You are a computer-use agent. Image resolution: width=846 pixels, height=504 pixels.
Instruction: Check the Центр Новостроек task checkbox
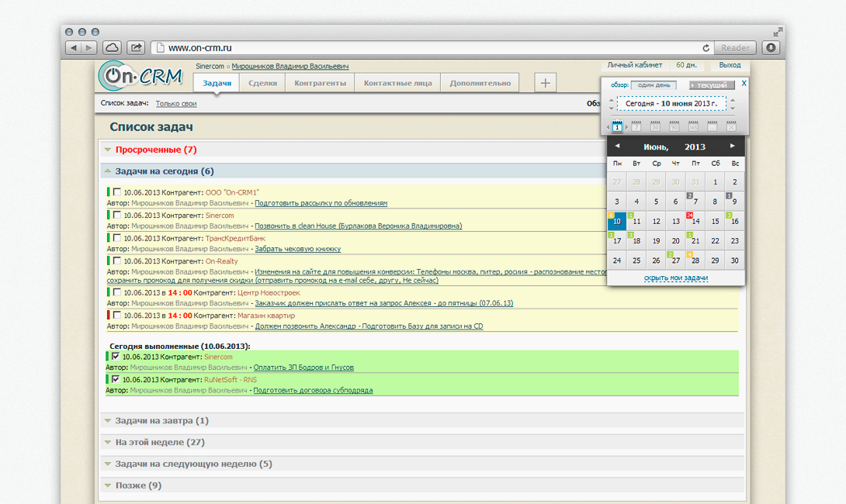tap(117, 292)
